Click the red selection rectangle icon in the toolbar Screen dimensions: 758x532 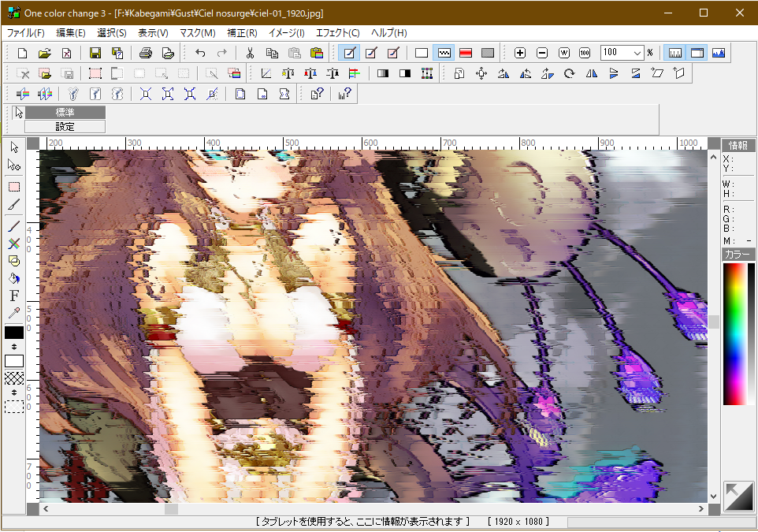[x=95, y=73]
